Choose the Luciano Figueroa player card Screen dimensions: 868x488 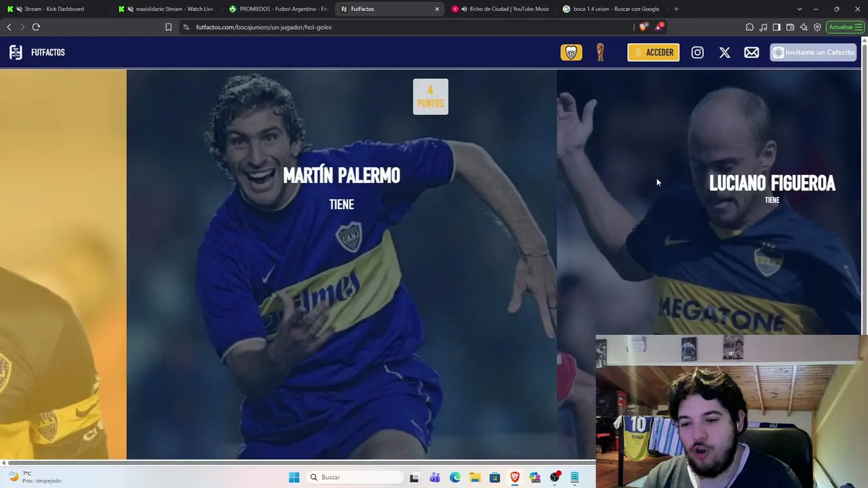coord(709,203)
